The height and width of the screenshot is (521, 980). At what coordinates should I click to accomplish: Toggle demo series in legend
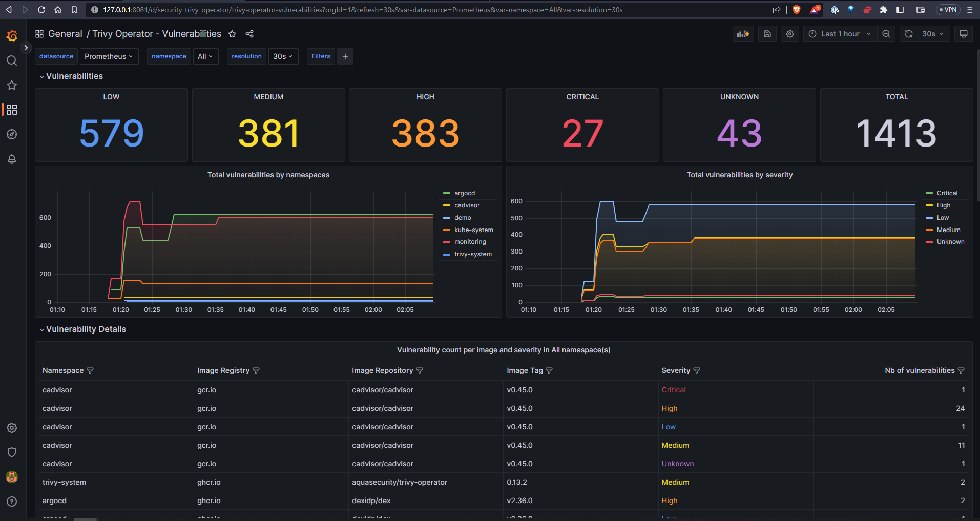click(x=463, y=218)
